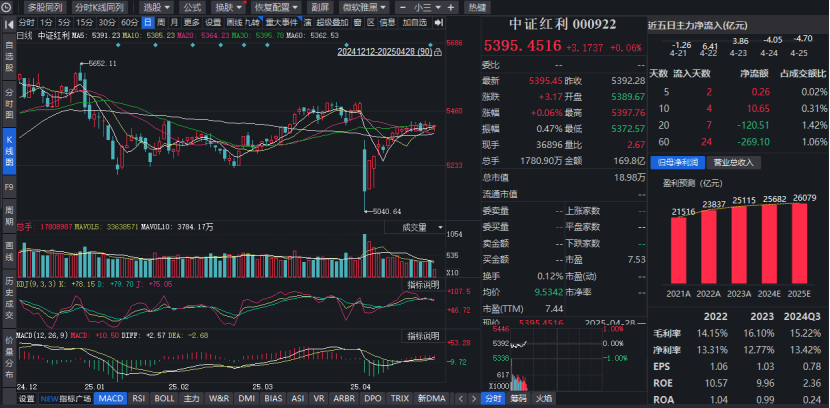Open 设置 in period toolbar
This screenshot has height=408, width=830.
213,23
